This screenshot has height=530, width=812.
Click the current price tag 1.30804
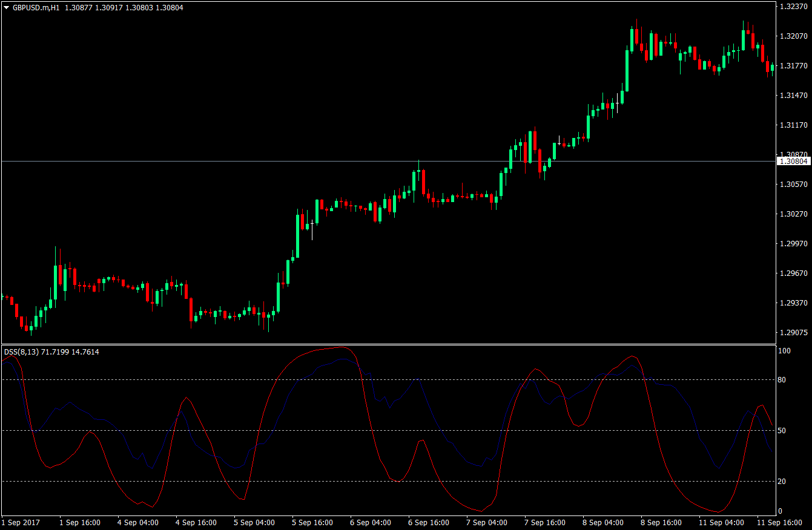(794, 161)
